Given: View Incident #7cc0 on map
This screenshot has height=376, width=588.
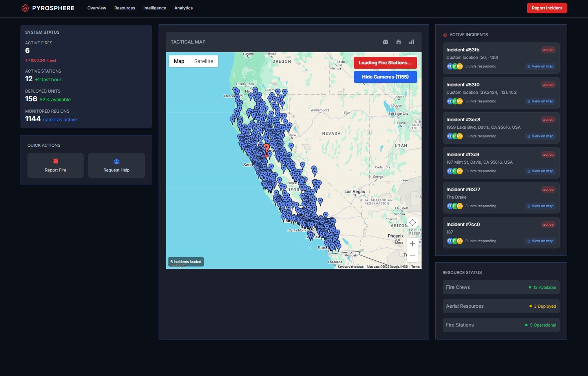Looking at the screenshot, I should coord(541,241).
